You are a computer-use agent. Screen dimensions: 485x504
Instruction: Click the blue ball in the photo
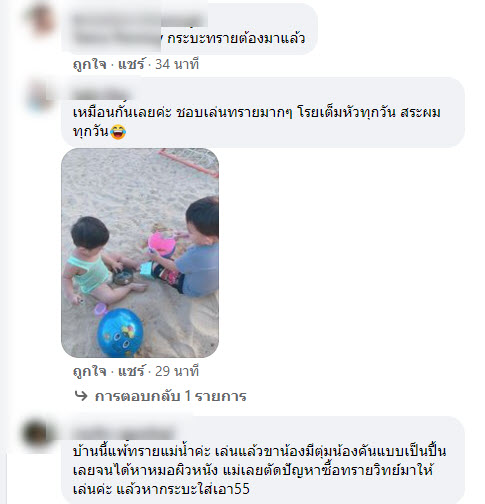click(x=120, y=332)
